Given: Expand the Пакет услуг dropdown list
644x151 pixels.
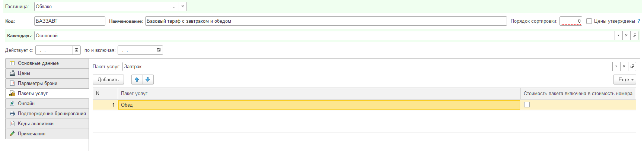Looking at the screenshot, I should [x=616, y=66].
